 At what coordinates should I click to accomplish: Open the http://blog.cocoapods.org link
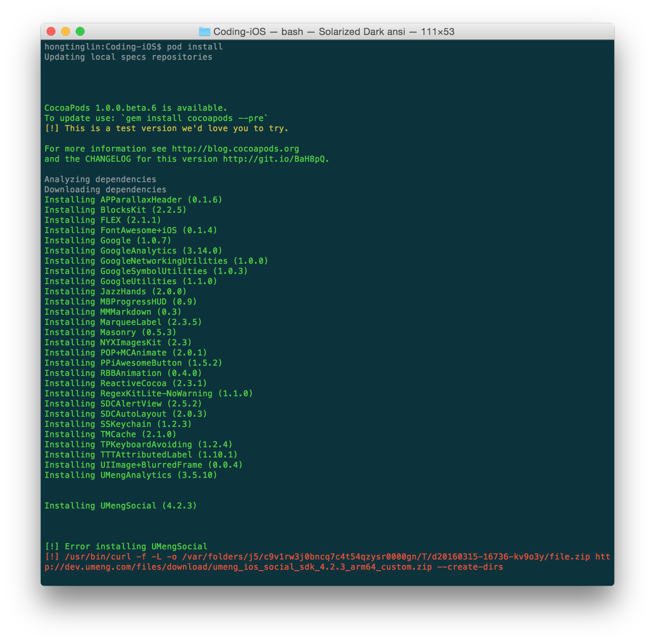coord(235,149)
